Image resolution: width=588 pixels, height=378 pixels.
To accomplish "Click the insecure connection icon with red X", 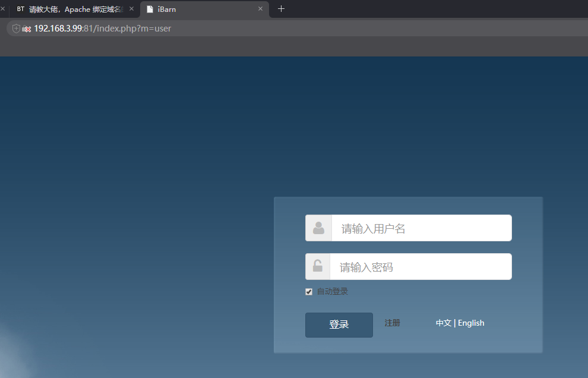I will (x=26, y=29).
